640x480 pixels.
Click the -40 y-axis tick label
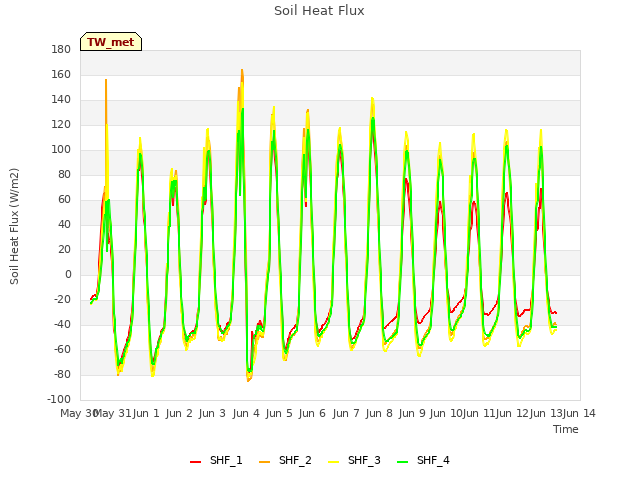coord(62,324)
